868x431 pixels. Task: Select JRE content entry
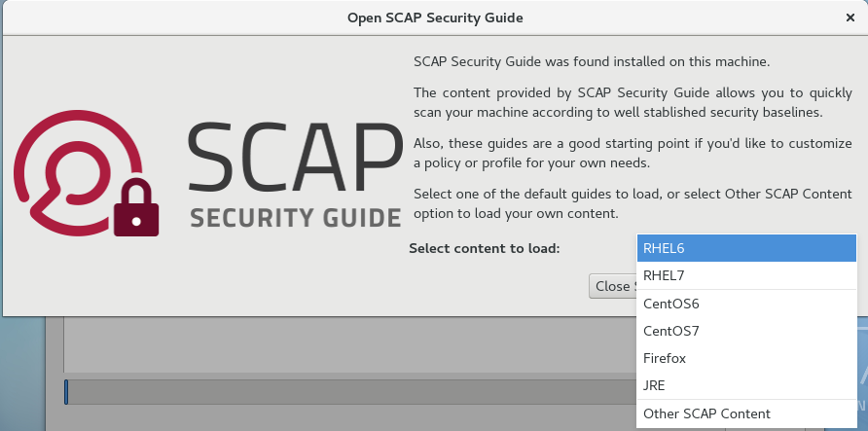tap(746, 385)
